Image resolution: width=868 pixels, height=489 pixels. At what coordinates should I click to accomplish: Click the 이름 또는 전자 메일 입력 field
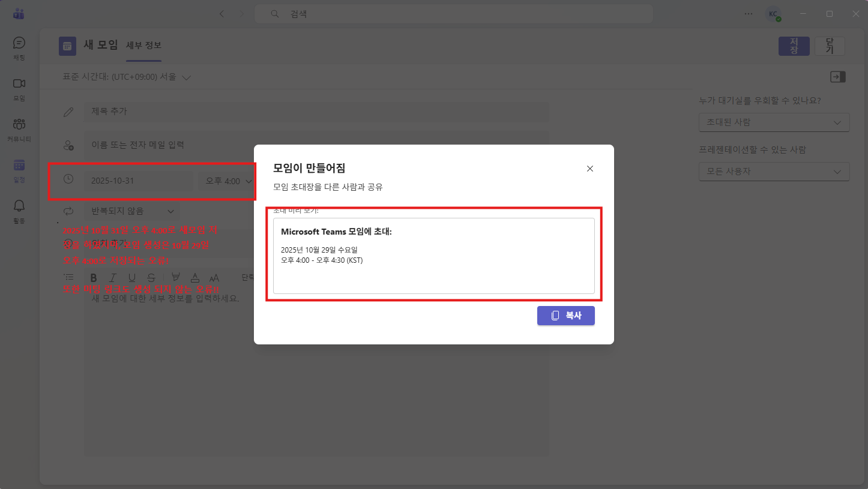coord(316,145)
